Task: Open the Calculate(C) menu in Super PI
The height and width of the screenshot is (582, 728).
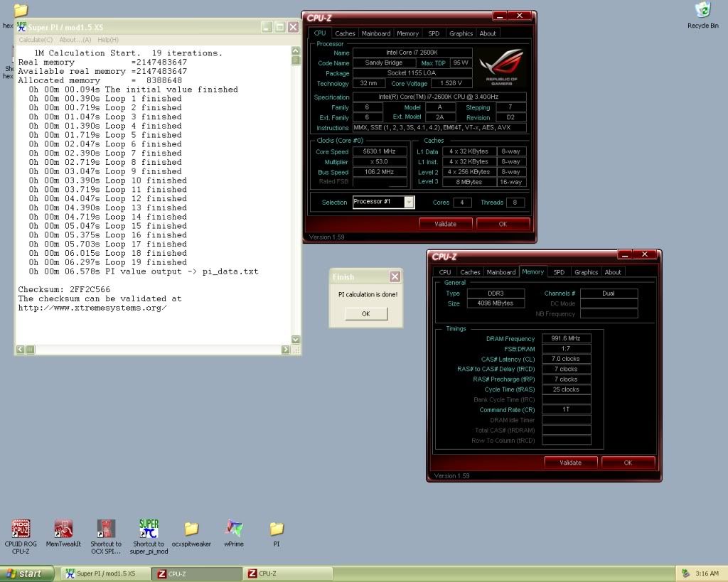Action: [x=36, y=40]
